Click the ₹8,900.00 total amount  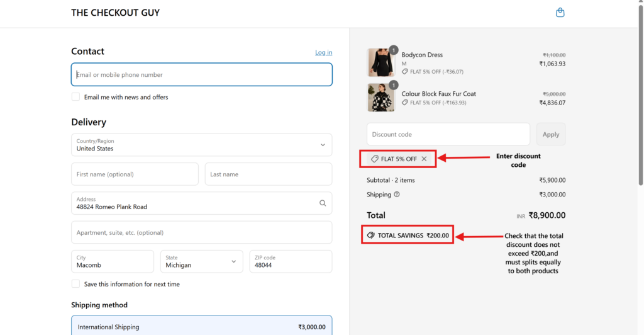coord(547,215)
